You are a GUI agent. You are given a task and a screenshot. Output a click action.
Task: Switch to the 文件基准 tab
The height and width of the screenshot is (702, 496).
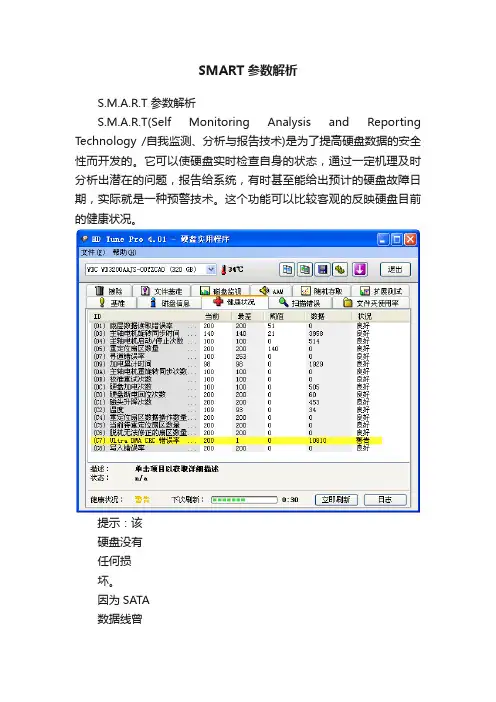pyautogui.click(x=162, y=291)
